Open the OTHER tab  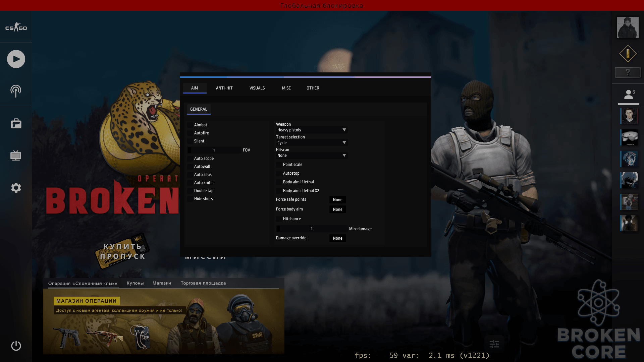[313, 88]
